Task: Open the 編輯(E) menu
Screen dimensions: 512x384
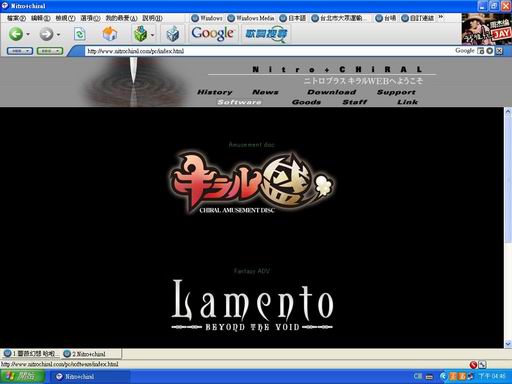Action: pos(40,18)
